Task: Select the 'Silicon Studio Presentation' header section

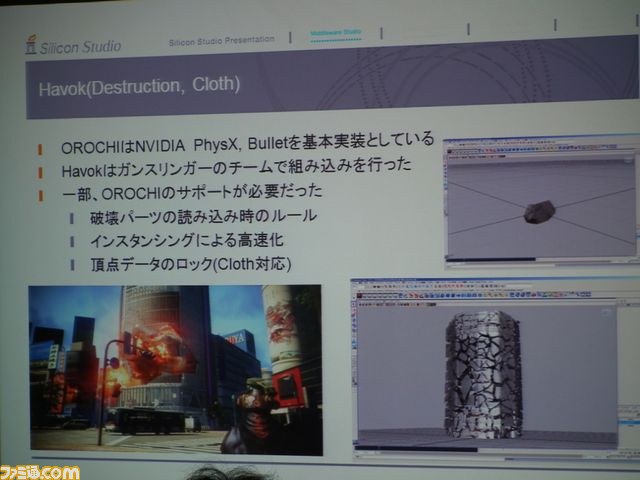Action: coord(222,40)
